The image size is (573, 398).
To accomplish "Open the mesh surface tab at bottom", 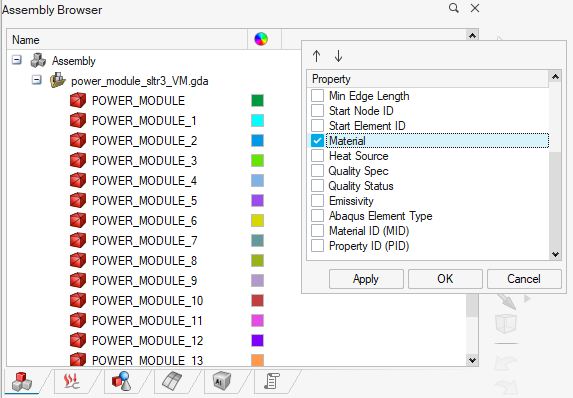I will coord(172,382).
